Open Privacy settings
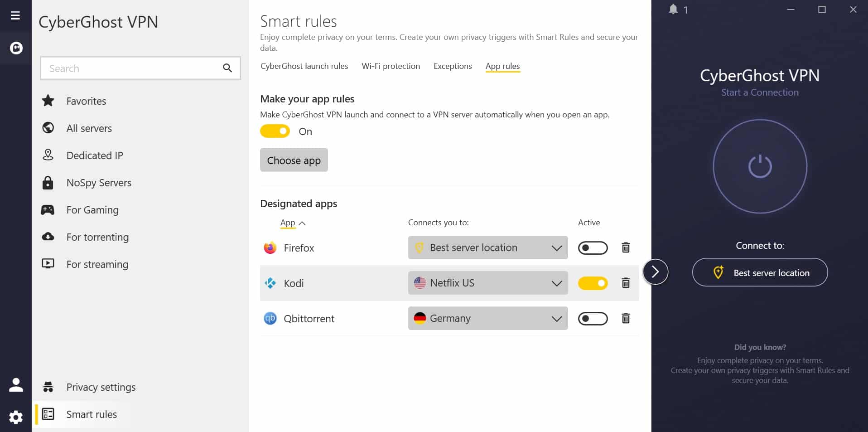The image size is (868, 432). 101,387
